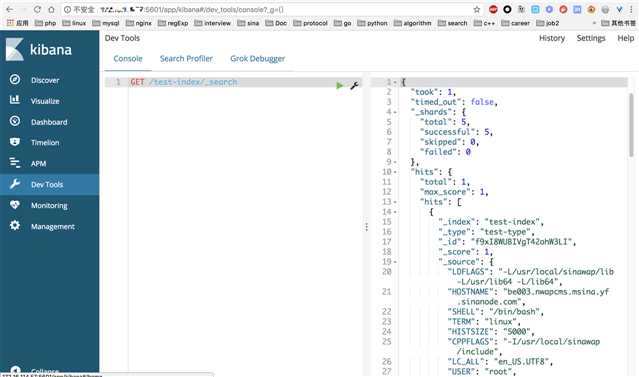
Task: Open Dashboard from sidebar label
Action: [49, 122]
